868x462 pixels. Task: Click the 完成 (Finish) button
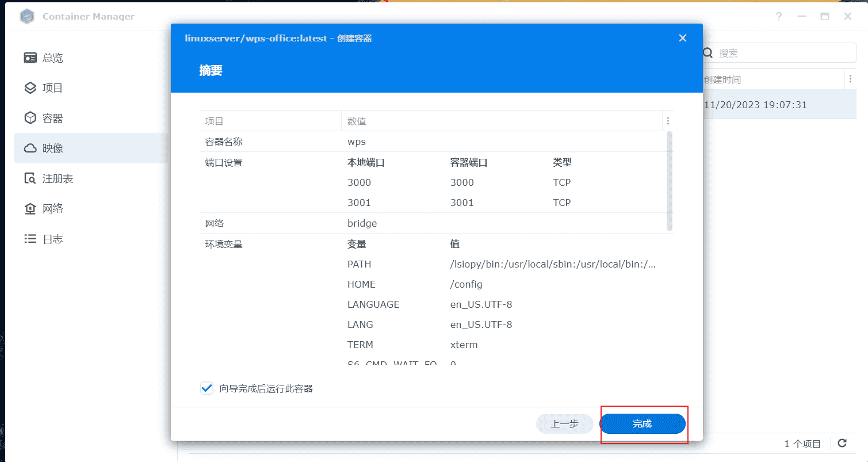[x=643, y=423]
